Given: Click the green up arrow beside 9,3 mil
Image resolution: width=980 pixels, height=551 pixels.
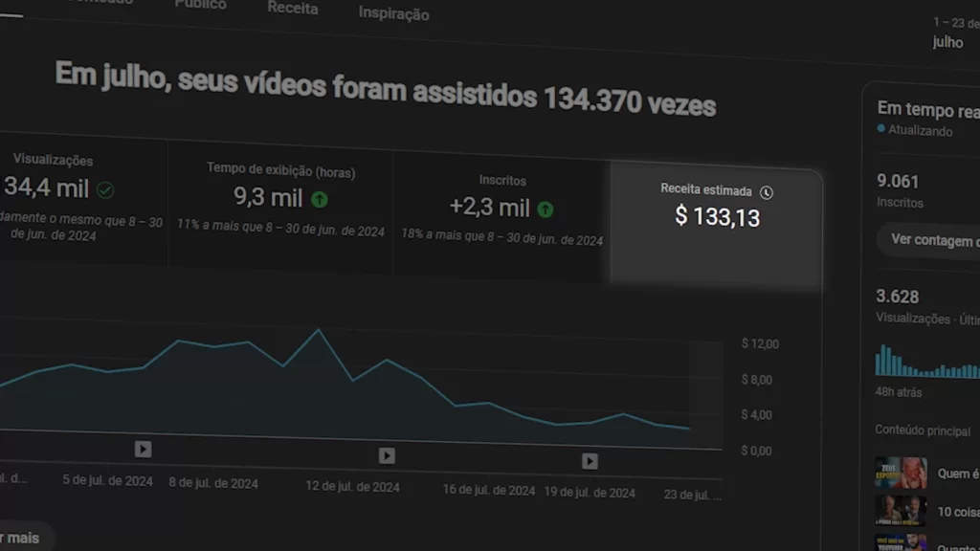Looking at the screenshot, I should (x=320, y=199).
